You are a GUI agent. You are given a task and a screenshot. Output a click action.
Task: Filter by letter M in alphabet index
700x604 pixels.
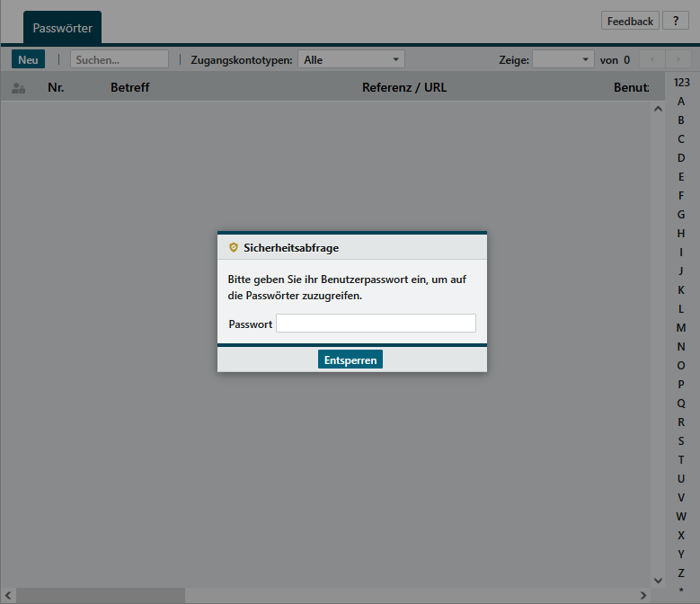coord(681,327)
